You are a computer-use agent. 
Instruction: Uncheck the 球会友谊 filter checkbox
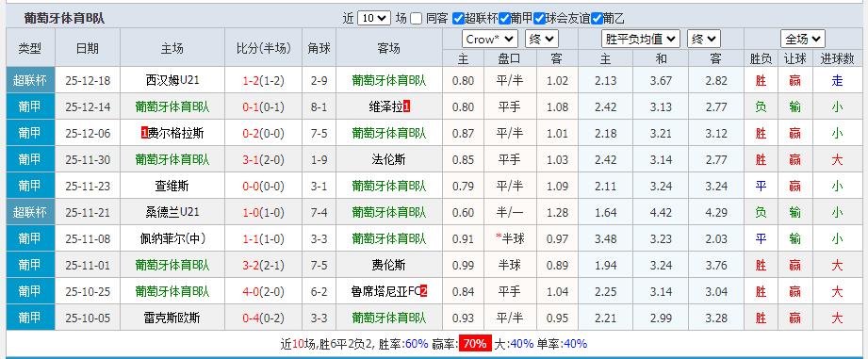click(539, 18)
